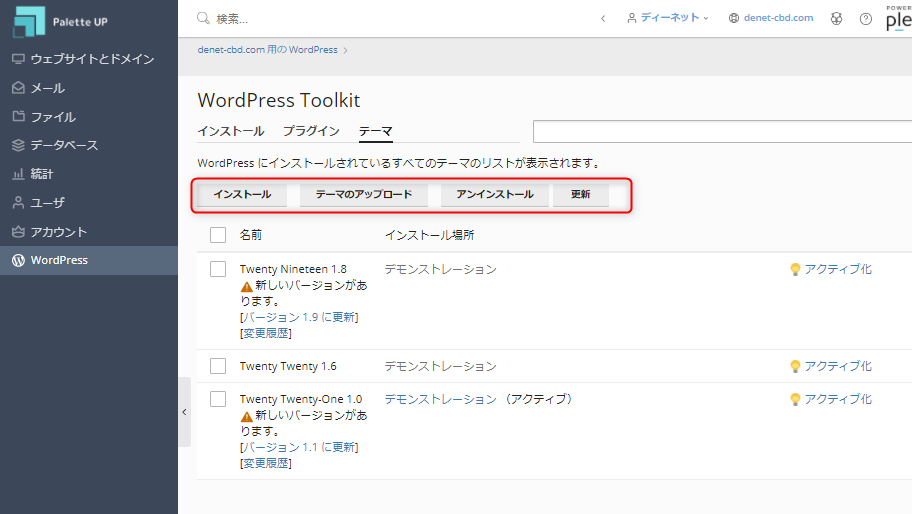Toggle the select-all checkbox in header
The width and height of the screenshot is (912, 514).
(218, 235)
